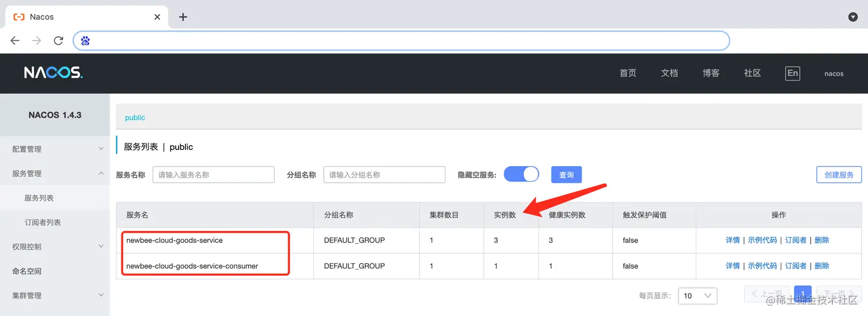
Task: Open 博客 in top navigation
Action: [711, 73]
